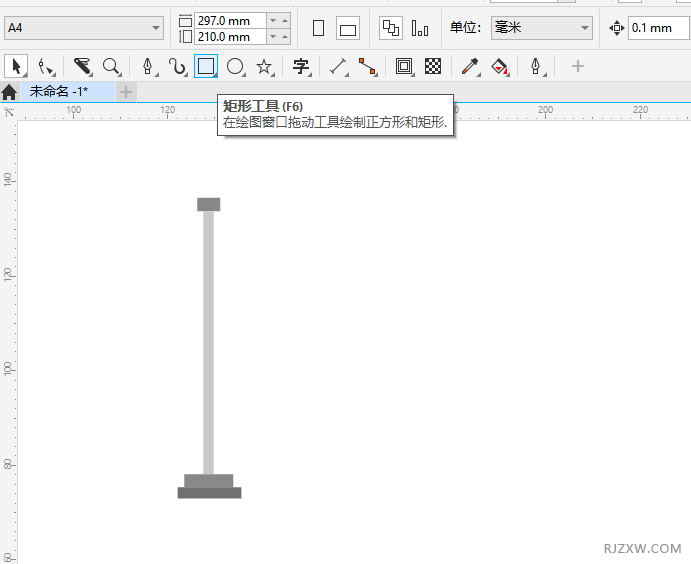Select the Interactive fill bucket tool
The image size is (691, 564).
click(x=500, y=67)
